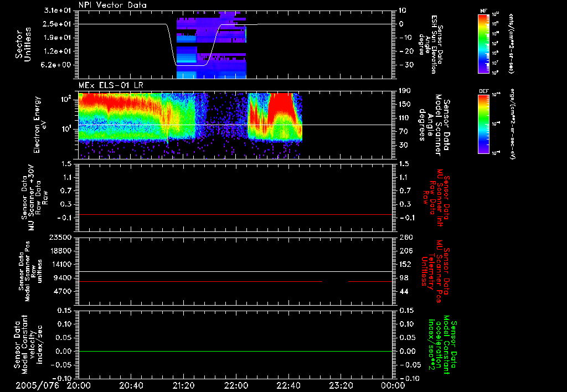The image size is (567, 392).
Task: Click the 20:40 time axis label
Action: coord(132,385)
